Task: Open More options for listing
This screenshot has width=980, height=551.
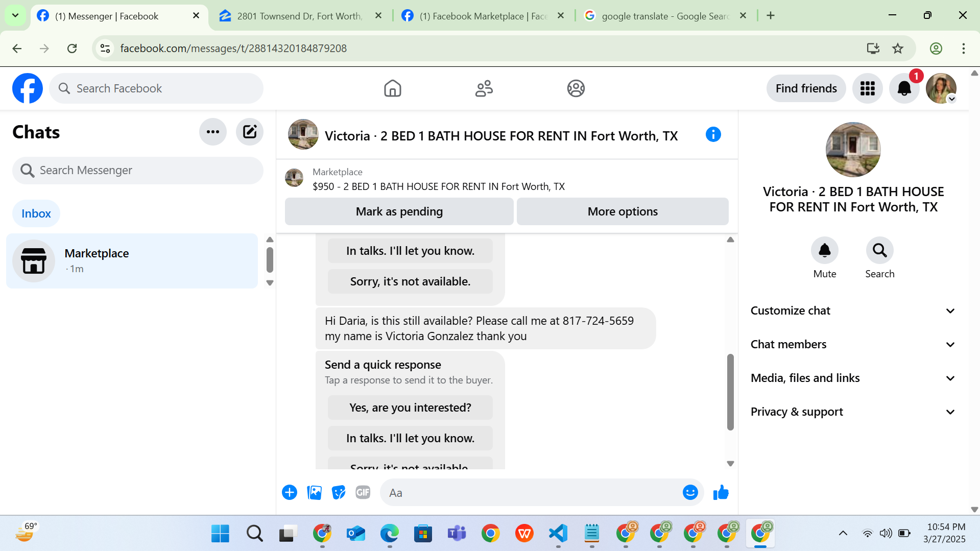Action: point(623,211)
